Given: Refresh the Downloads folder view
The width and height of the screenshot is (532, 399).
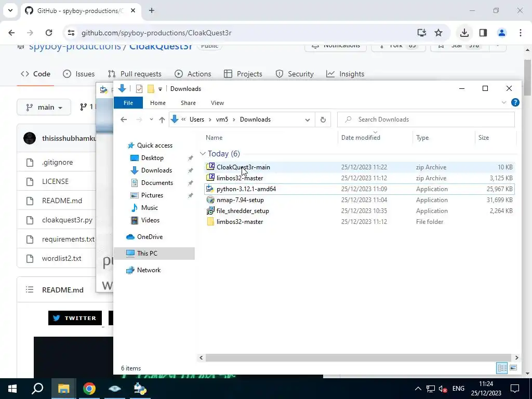Looking at the screenshot, I should (x=323, y=119).
